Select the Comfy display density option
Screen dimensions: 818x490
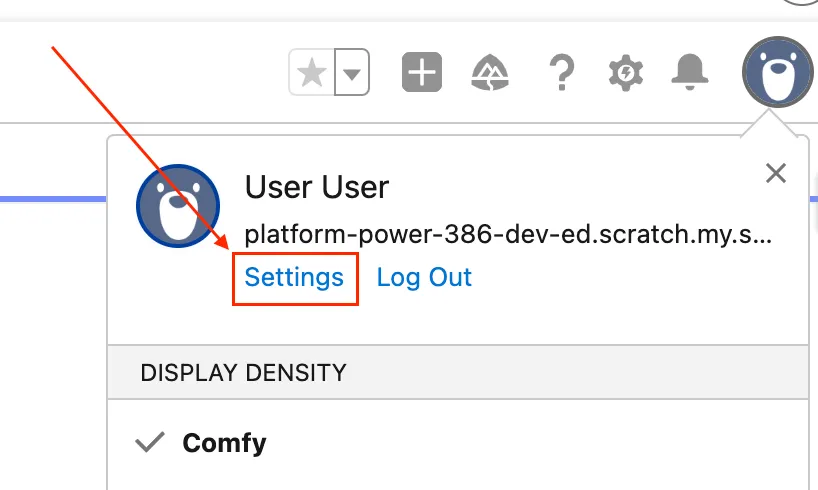(224, 443)
